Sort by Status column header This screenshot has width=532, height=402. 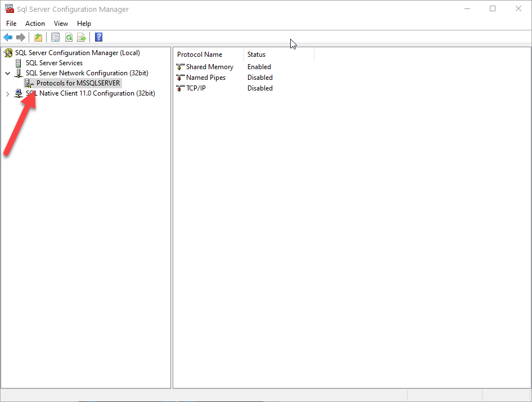pos(279,55)
